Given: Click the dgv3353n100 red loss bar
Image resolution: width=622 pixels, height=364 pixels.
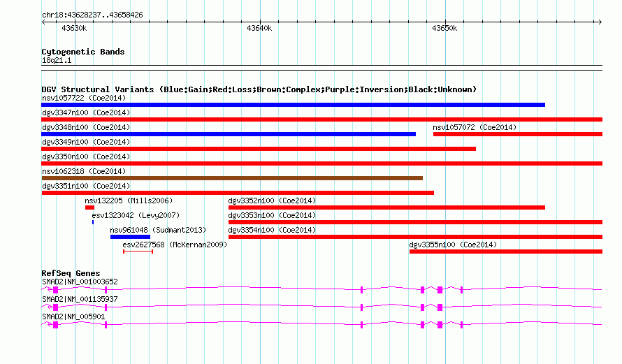Looking at the screenshot, I should (x=415, y=222).
